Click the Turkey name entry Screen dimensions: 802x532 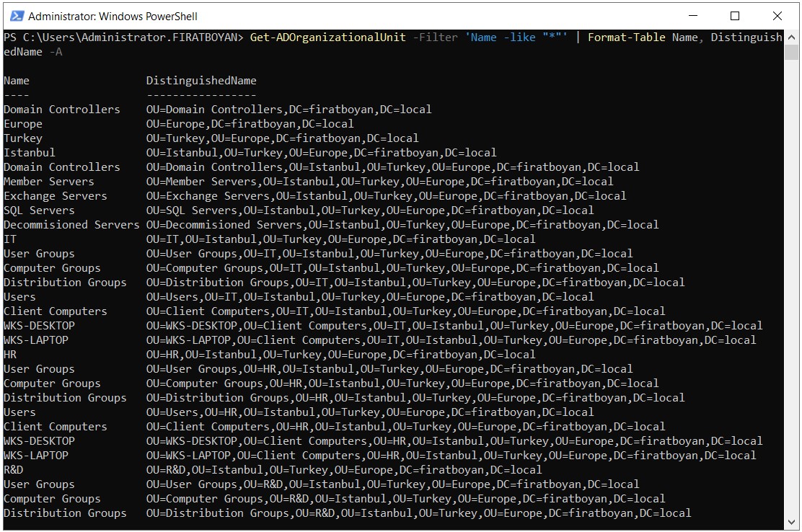coord(23,138)
